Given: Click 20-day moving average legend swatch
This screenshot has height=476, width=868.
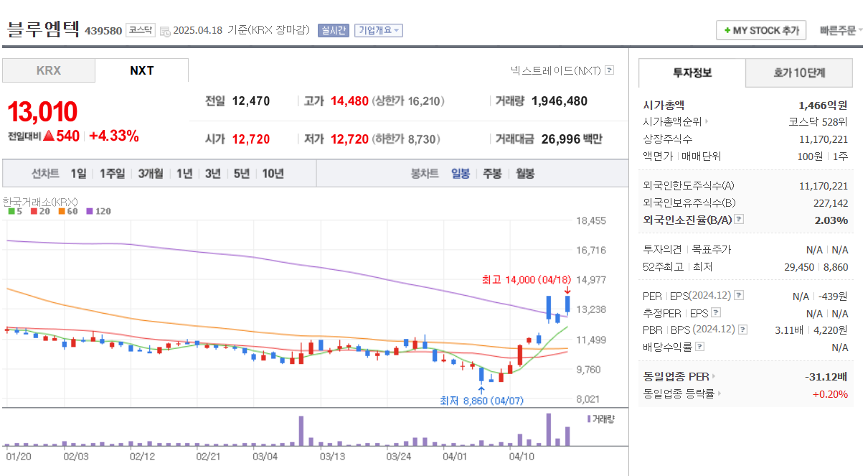Looking at the screenshot, I should coord(34,212).
